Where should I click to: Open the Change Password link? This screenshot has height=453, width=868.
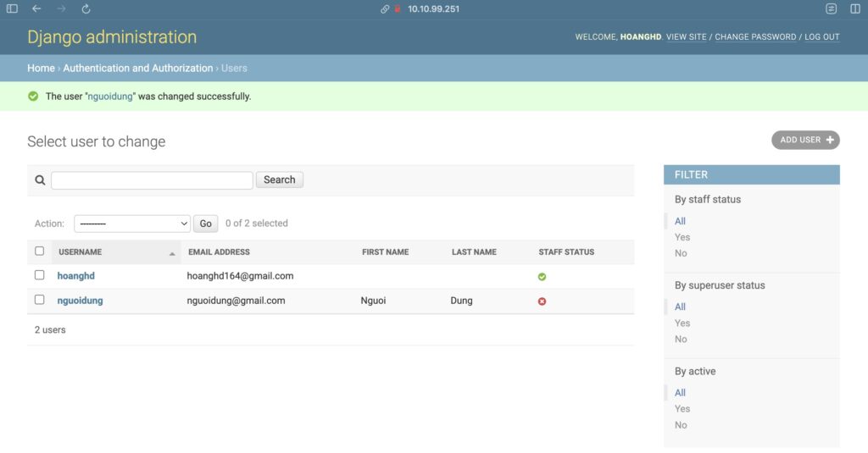click(755, 37)
